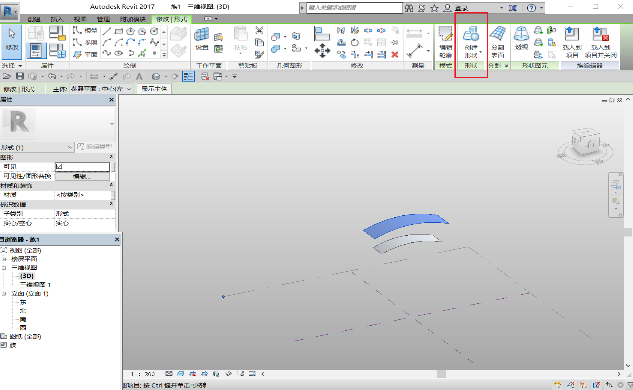Click the keyword search input field
The width and height of the screenshot is (633, 390).
click(354, 8)
